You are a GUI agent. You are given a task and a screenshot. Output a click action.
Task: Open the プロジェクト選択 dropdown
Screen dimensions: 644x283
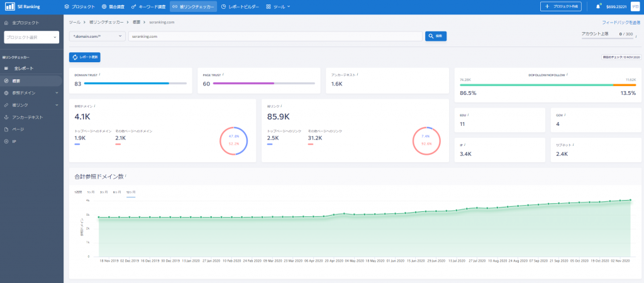pyautogui.click(x=31, y=37)
